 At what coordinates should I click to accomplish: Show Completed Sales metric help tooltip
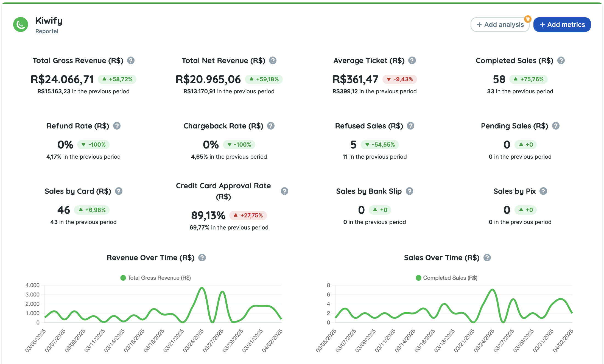(x=561, y=60)
